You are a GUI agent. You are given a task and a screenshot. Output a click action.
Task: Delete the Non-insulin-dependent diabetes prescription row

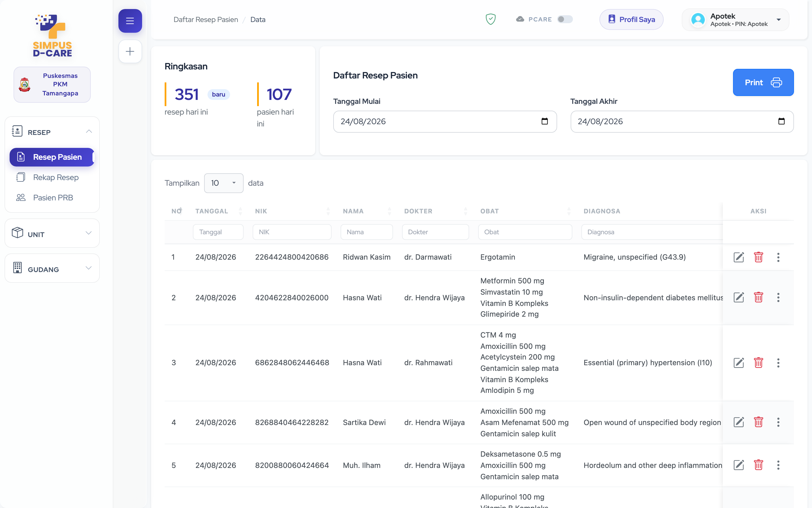pos(758,297)
